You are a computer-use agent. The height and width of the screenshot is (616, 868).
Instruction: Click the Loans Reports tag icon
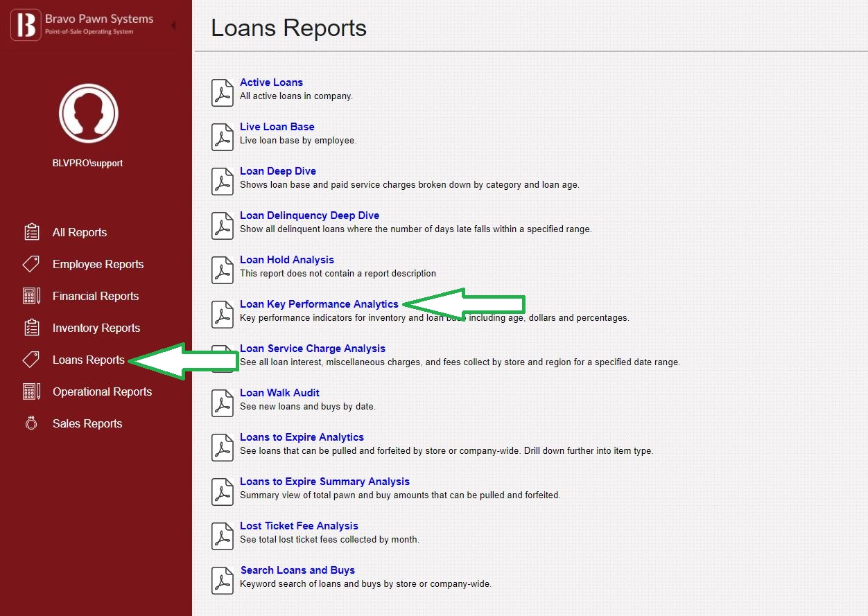pos(31,360)
